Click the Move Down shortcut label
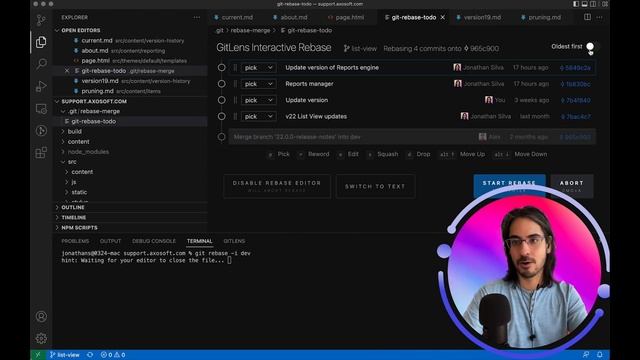640x360 pixels. tap(531, 154)
